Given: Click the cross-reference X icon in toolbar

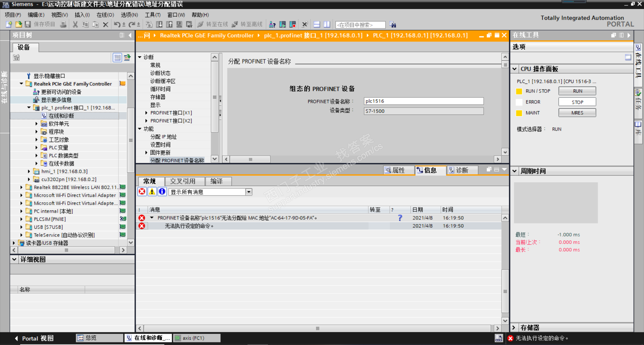Looking at the screenshot, I should 305,24.
